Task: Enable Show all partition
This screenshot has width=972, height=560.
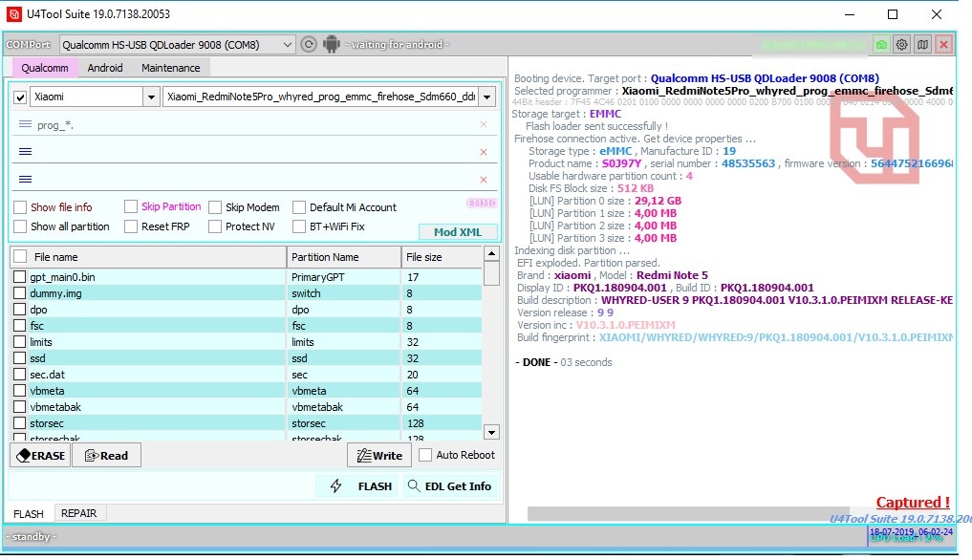Action: (20, 226)
